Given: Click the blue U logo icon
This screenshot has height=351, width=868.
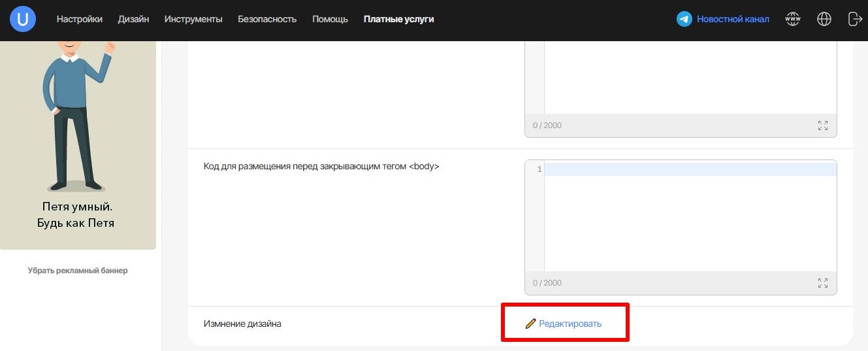Looking at the screenshot, I should tap(23, 20).
